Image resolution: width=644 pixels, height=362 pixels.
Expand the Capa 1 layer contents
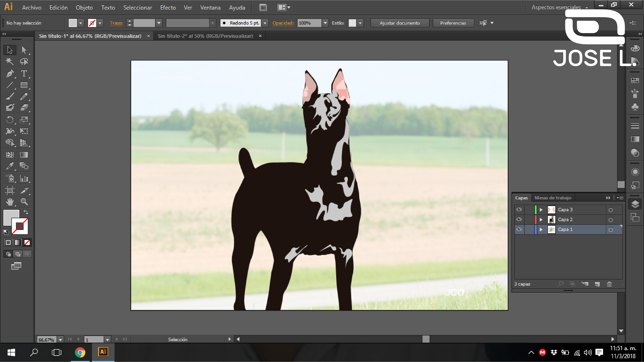(541, 229)
